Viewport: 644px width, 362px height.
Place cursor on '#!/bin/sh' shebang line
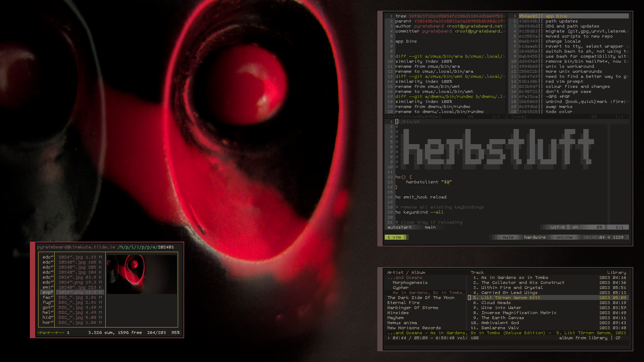tap(408, 122)
